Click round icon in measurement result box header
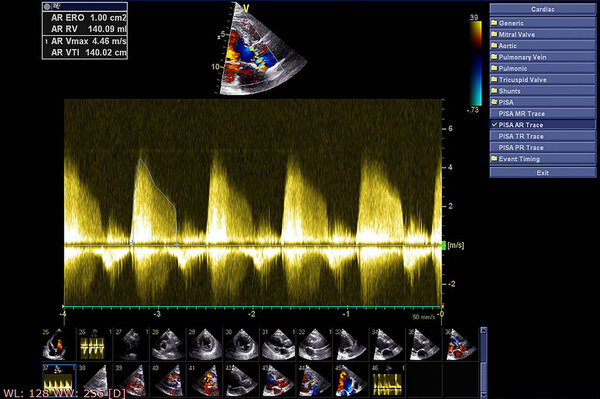This screenshot has height=399, width=600. tap(47, 7)
